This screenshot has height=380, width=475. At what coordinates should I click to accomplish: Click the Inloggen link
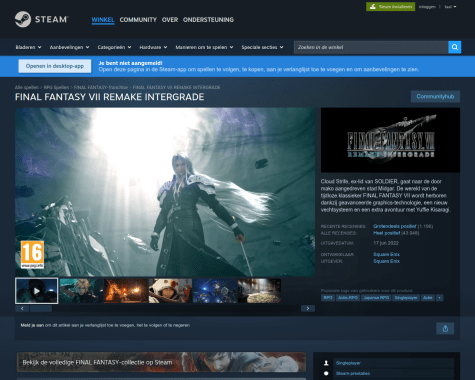427,7
